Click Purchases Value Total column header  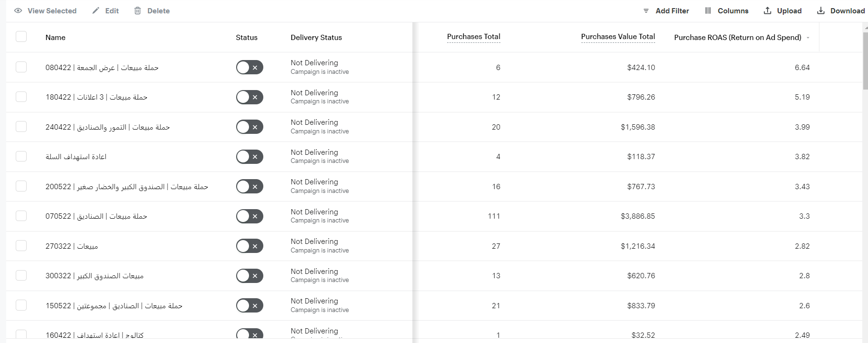click(618, 37)
